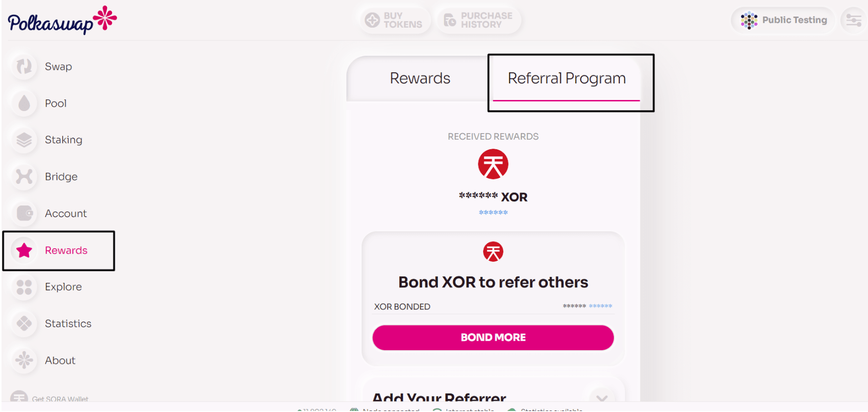
Task: Select the Staking layers icon
Action: tap(24, 140)
